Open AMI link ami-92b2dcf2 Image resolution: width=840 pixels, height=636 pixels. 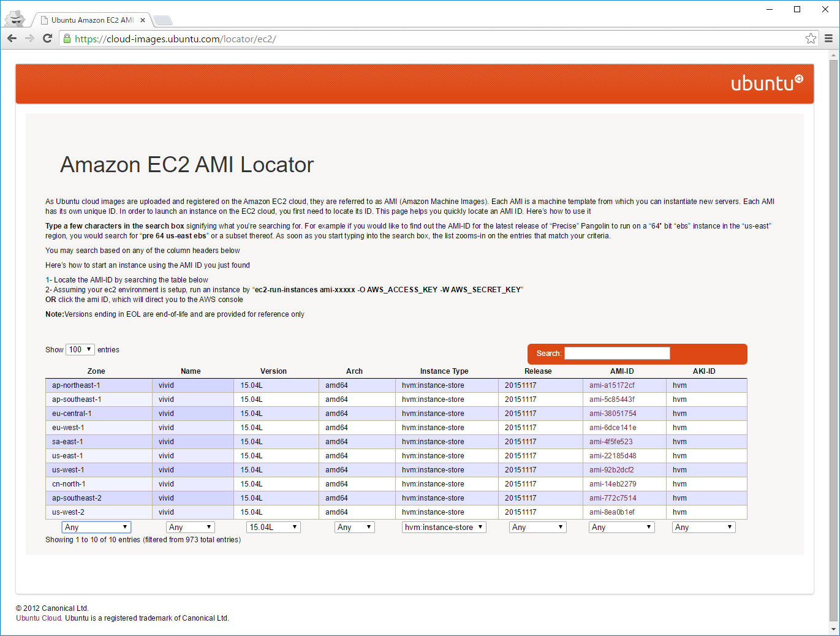tap(611, 470)
